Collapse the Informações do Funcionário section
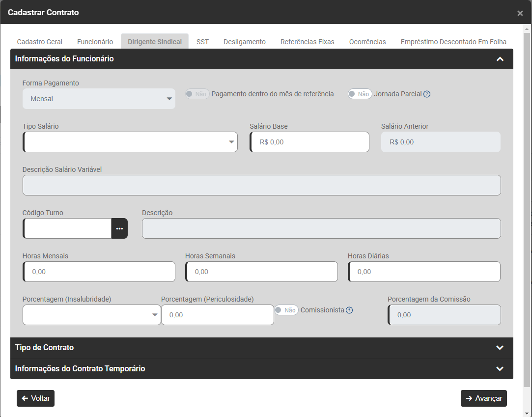Viewport: 532px width, 417px height. click(500, 59)
